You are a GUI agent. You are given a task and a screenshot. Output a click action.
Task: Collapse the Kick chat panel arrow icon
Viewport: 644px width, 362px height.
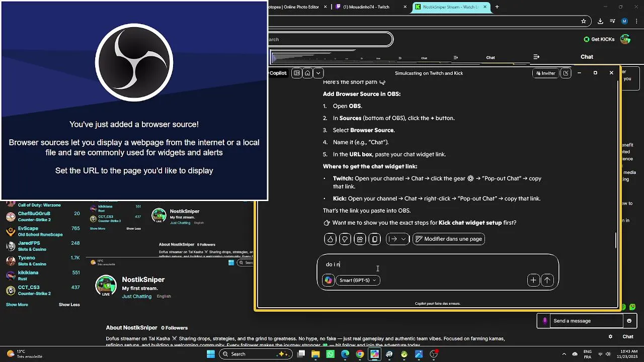click(x=536, y=57)
